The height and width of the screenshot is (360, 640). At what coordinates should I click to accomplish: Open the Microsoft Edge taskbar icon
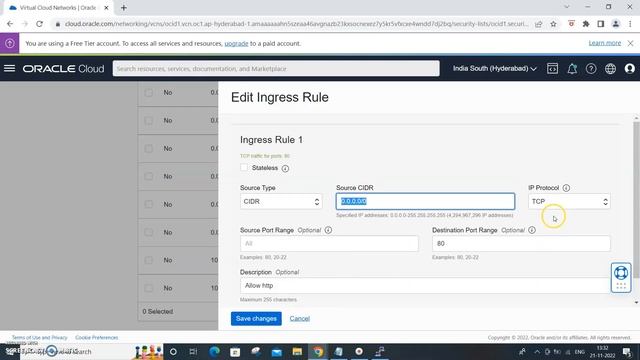[x=214, y=351]
